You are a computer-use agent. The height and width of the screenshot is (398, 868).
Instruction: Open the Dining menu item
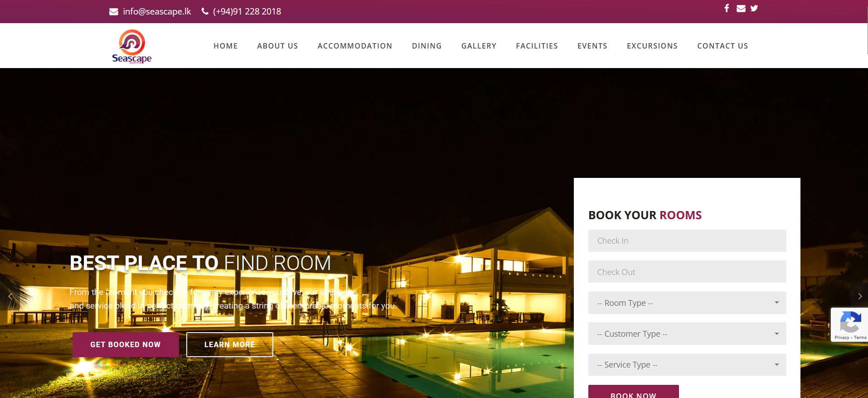point(427,46)
